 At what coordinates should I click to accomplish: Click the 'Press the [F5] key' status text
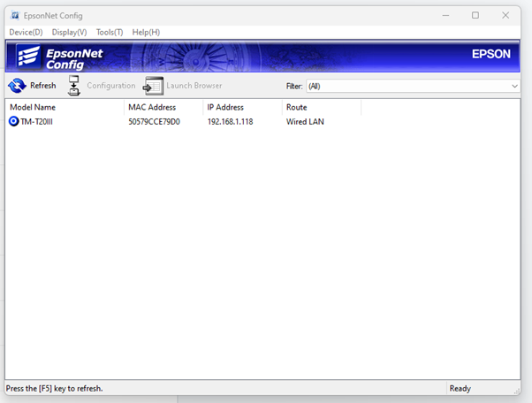pyautogui.click(x=54, y=388)
